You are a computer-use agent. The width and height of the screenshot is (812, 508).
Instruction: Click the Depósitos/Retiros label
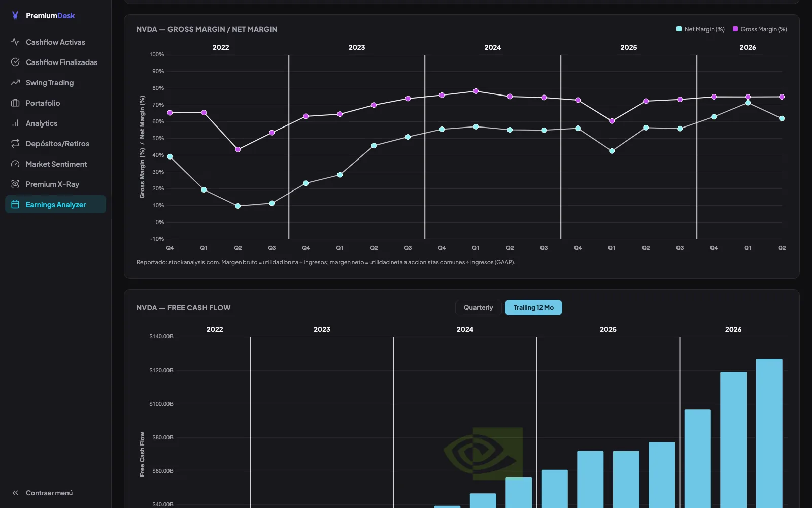(x=57, y=144)
